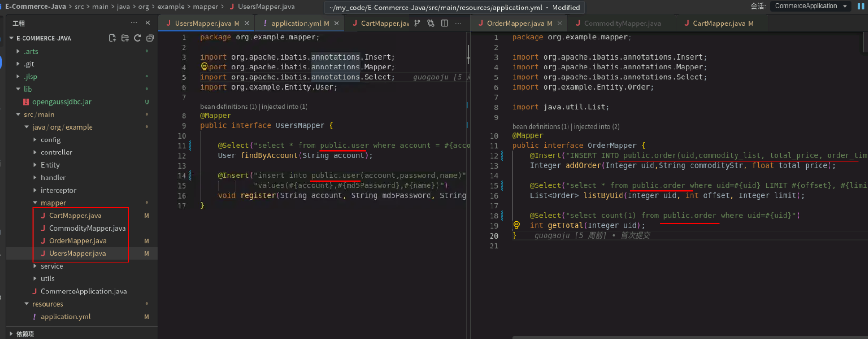
Task: Collapse all folders in explorer
Action: pyautogui.click(x=150, y=38)
